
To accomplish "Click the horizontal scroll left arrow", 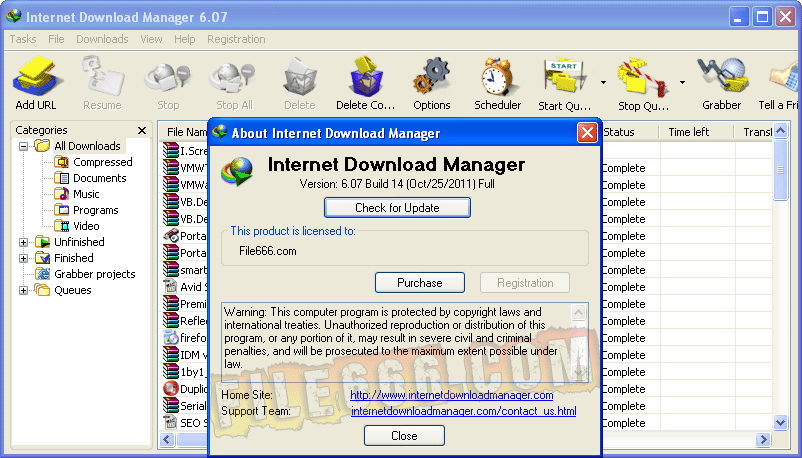I will (x=167, y=439).
